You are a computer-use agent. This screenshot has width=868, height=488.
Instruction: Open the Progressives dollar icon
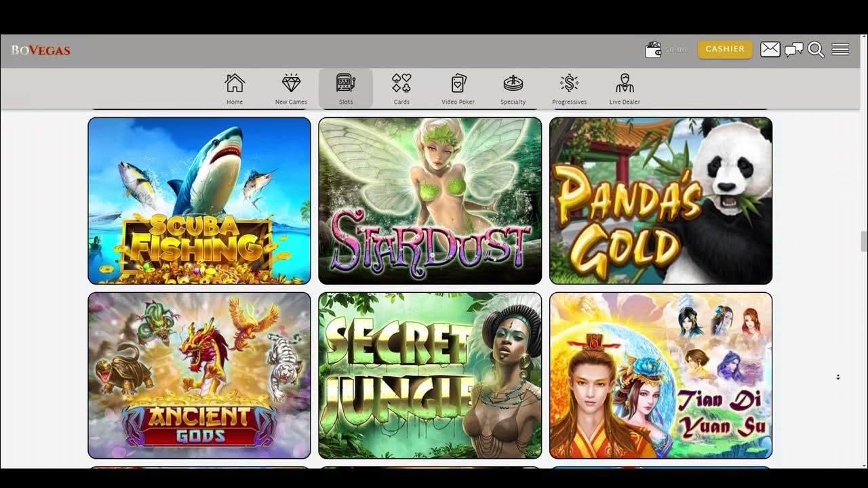(x=570, y=83)
